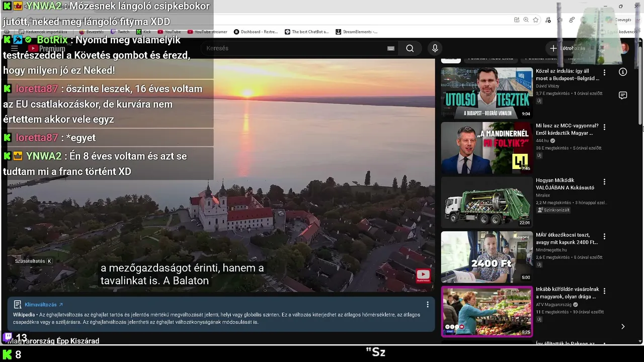
Task: Play the 'UTOLSÓ TESZTEK' Budapest–Belgrád thumbnail
Action: [487, 93]
